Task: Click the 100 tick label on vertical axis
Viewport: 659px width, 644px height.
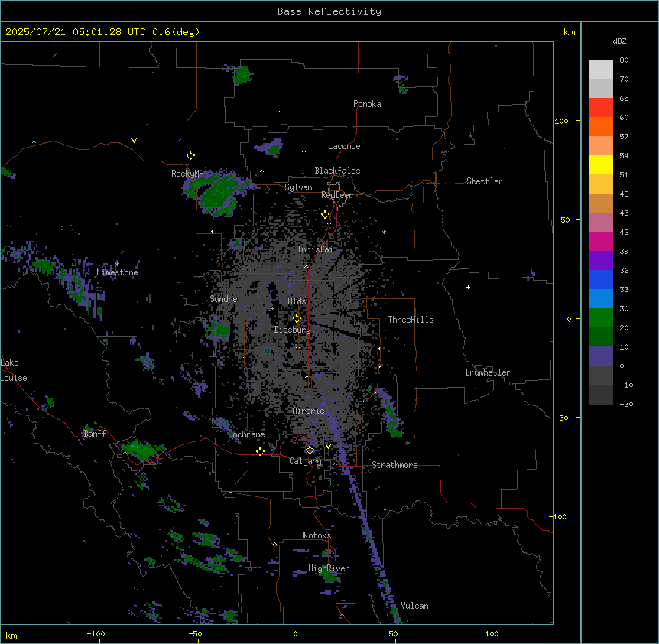Action: 561,121
